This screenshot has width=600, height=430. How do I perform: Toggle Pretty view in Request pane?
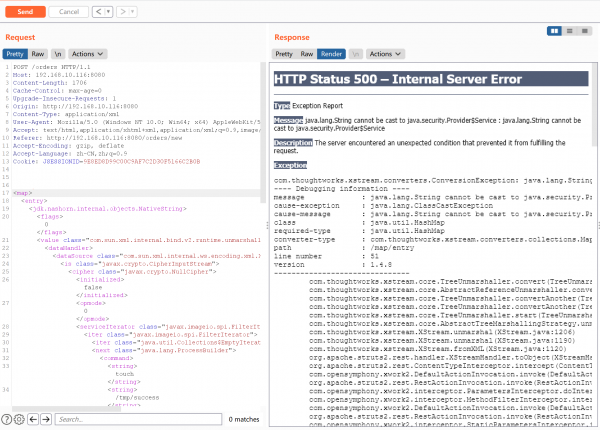point(15,53)
